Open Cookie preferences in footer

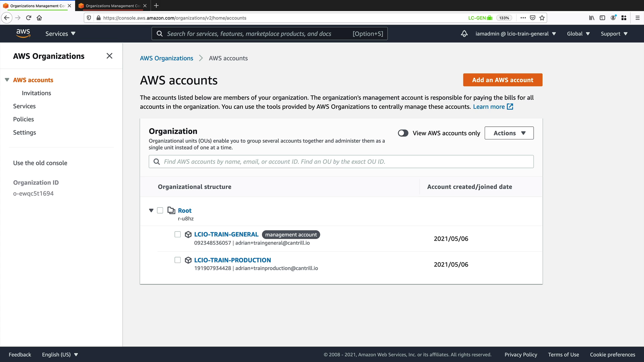tap(612, 355)
